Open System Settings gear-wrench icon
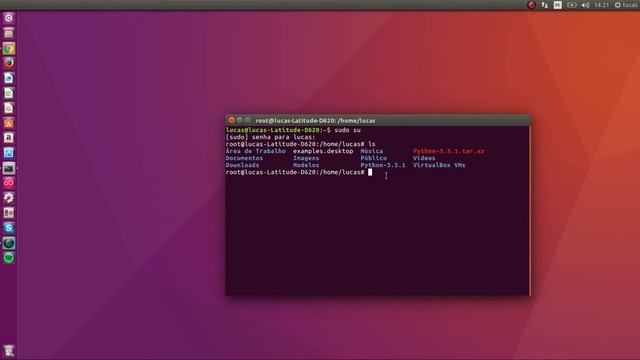This screenshot has width=640, height=360. [x=9, y=198]
